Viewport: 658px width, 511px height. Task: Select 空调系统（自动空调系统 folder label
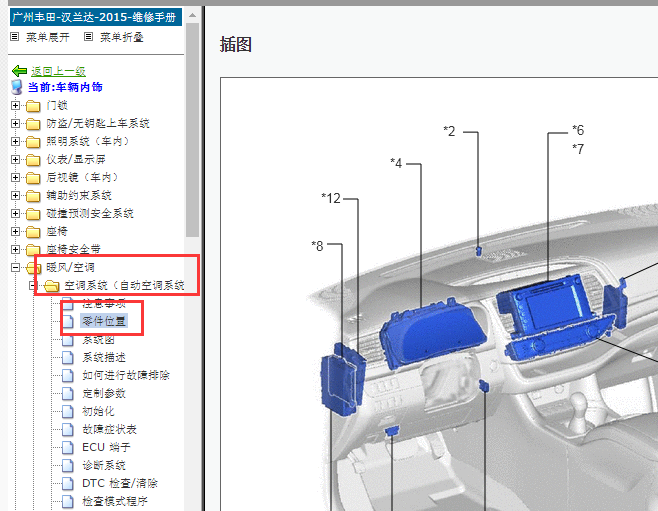click(x=124, y=286)
